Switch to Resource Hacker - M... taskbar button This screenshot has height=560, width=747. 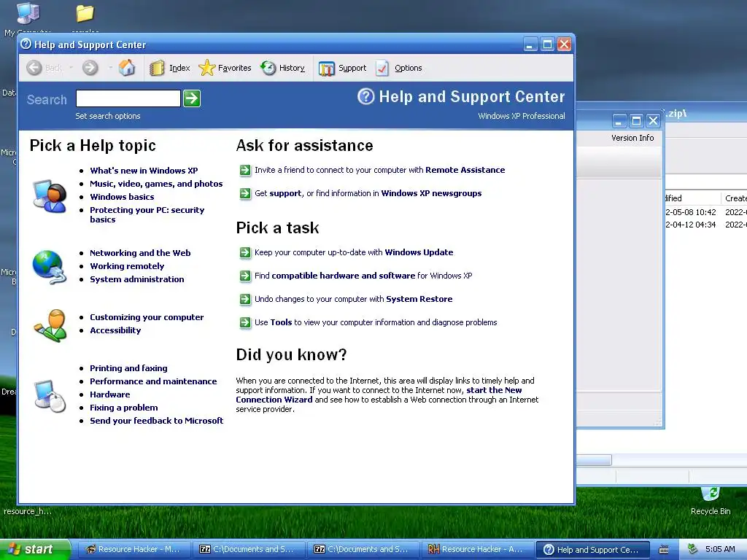click(133, 550)
